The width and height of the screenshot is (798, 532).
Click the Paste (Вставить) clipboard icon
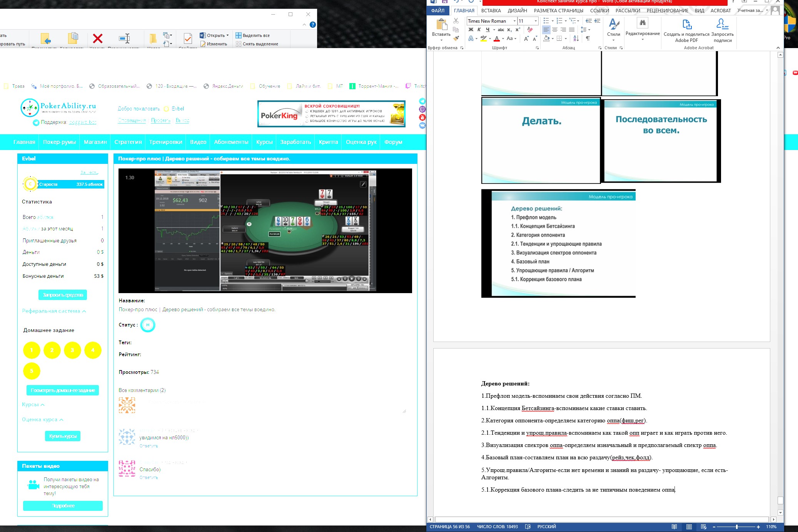pos(441,25)
